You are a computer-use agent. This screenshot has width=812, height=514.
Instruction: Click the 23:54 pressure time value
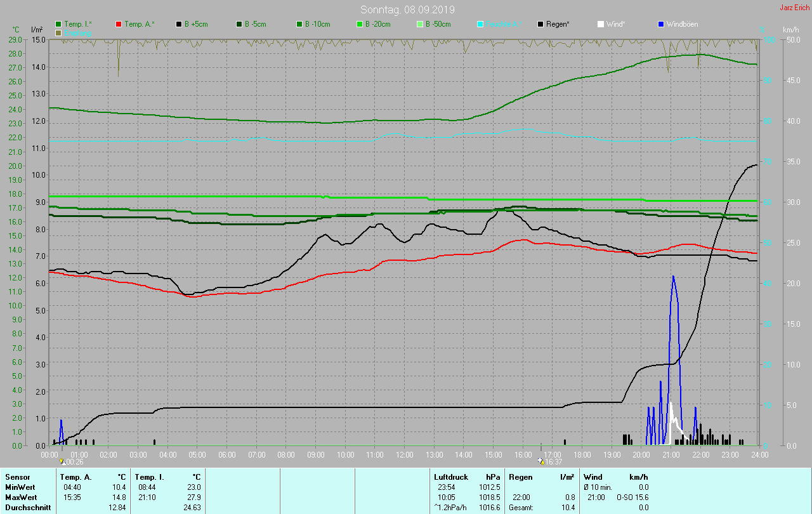[x=446, y=487]
